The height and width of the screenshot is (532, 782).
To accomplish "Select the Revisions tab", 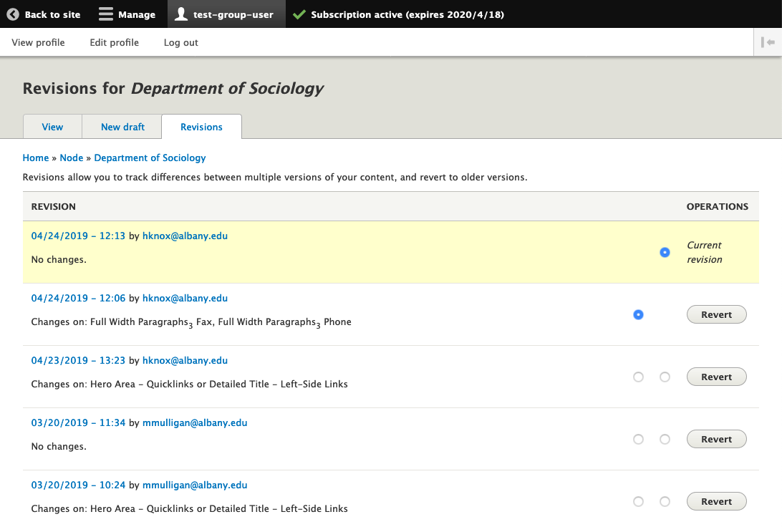I will pos(201,127).
